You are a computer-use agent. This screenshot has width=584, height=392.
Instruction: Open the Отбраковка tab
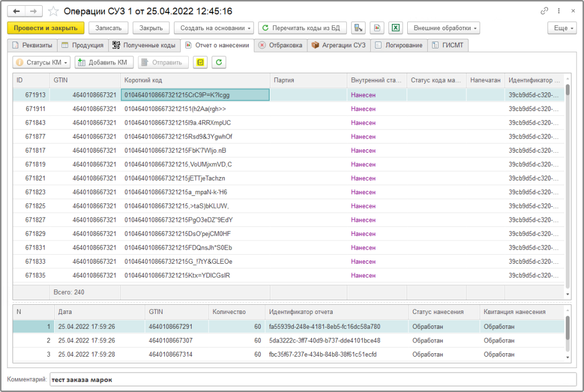coord(281,45)
